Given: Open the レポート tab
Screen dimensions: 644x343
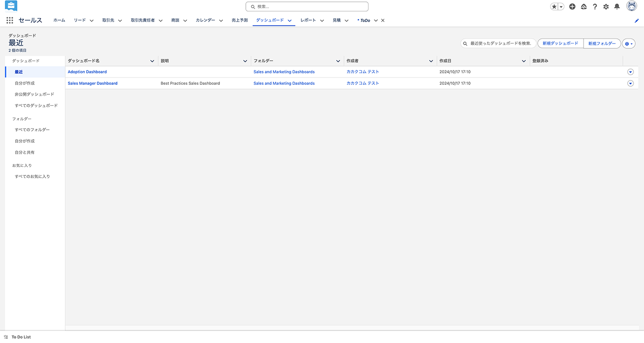Looking at the screenshot, I should [x=308, y=21].
